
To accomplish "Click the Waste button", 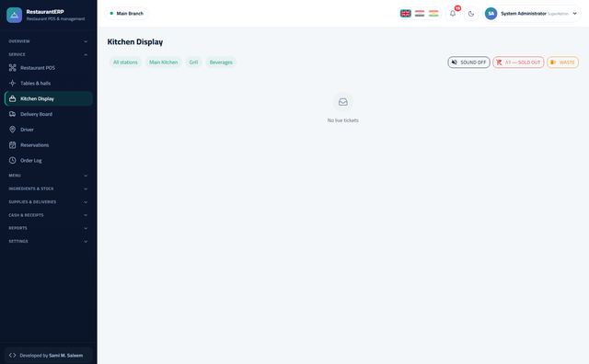I will [x=562, y=63].
